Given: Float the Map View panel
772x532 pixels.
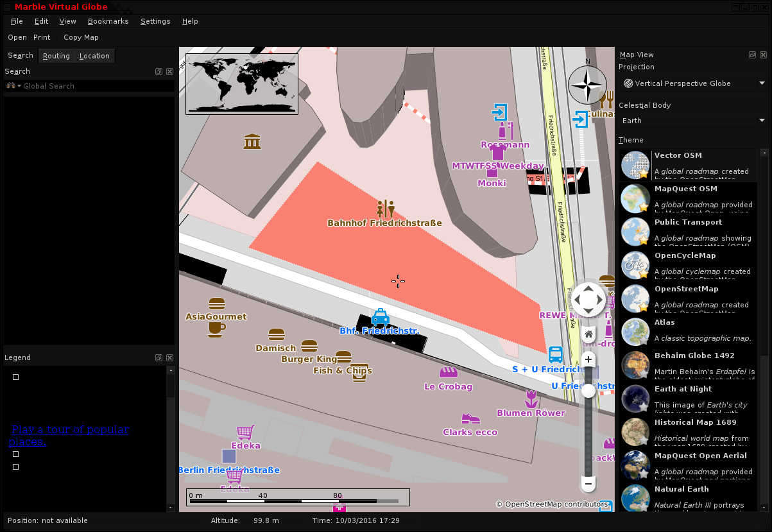Looking at the screenshot, I should (x=752, y=55).
